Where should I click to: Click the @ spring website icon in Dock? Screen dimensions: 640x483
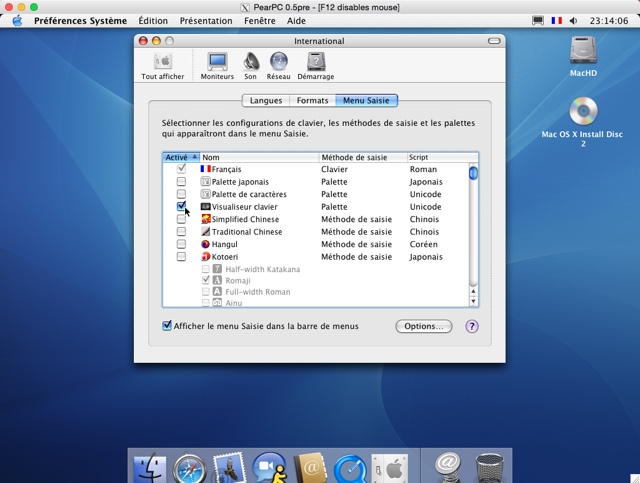click(448, 468)
